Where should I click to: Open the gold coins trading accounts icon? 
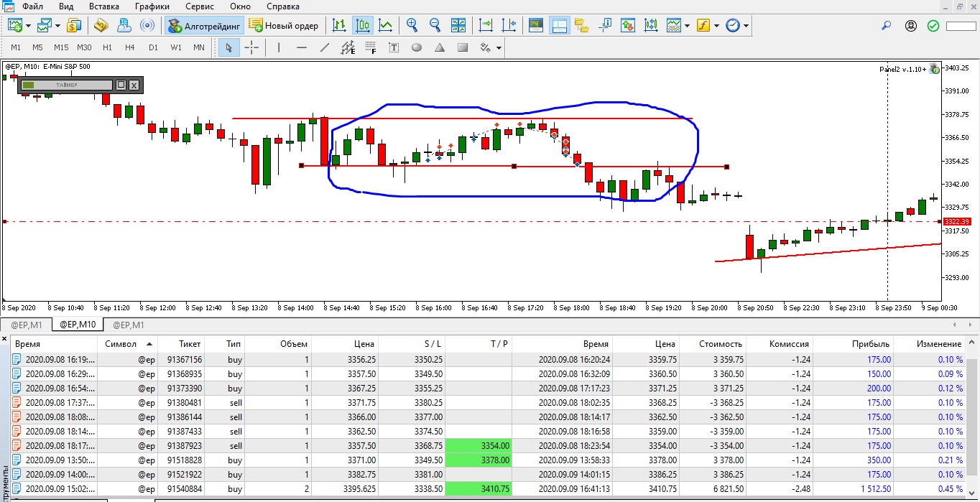click(x=101, y=26)
